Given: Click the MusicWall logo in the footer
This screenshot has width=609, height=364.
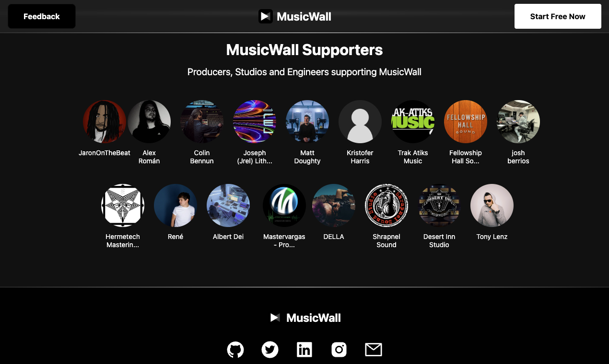Looking at the screenshot, I should [x=305, y=318].
